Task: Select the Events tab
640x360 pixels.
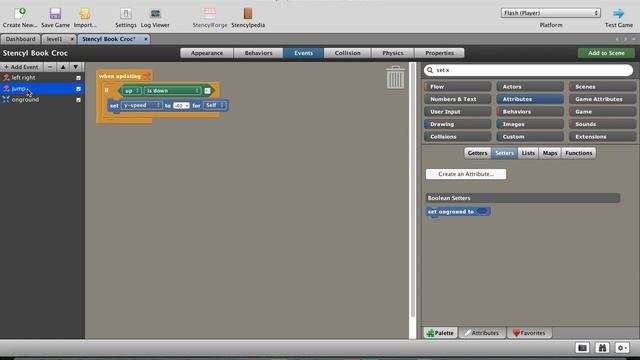Action: (x=303, y=53)
